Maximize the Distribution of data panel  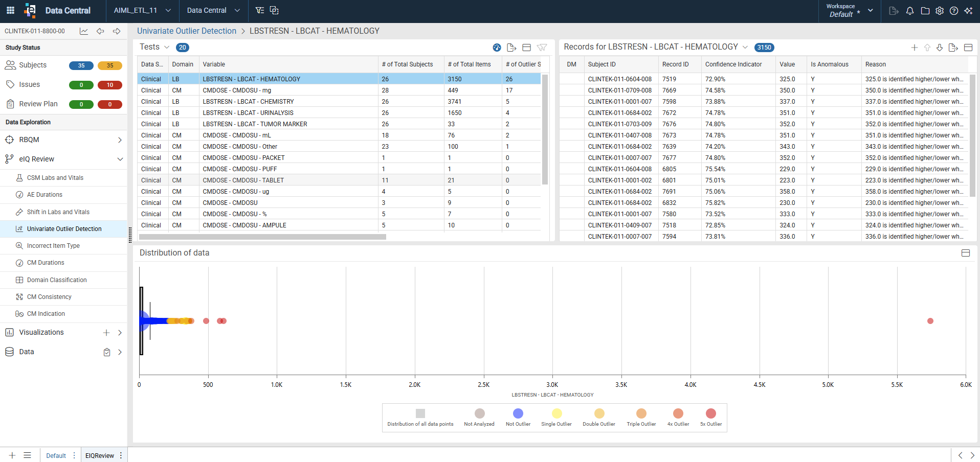click(x=966, y=253)
